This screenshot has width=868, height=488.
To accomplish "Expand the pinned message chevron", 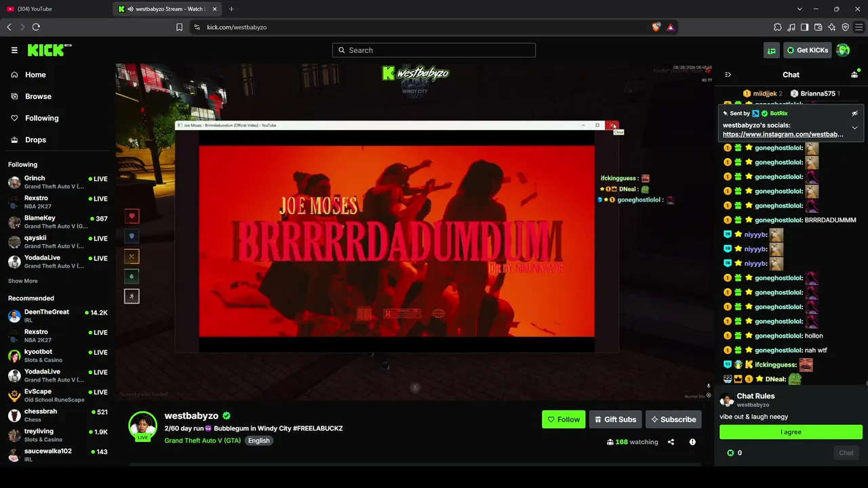I will [x=854, y=127].
